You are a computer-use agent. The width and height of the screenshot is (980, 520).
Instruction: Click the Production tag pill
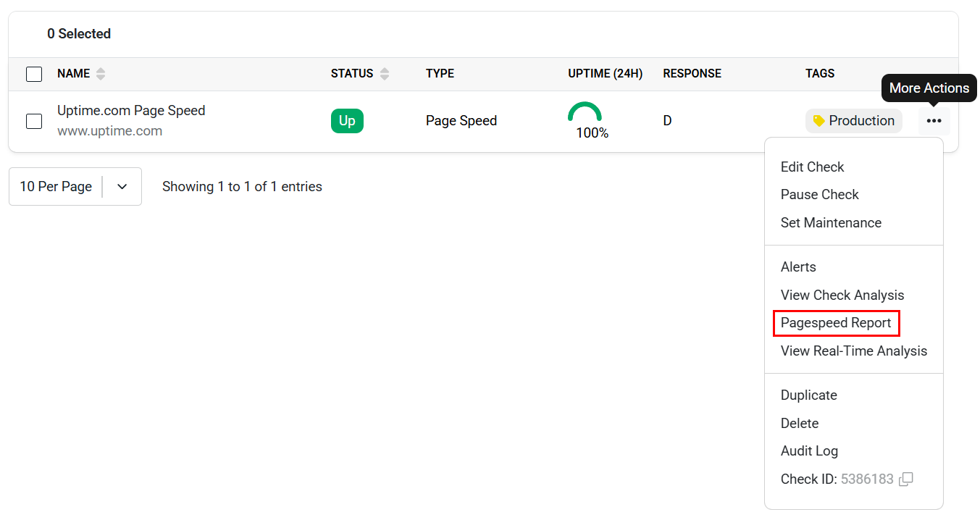pos(853,120)
